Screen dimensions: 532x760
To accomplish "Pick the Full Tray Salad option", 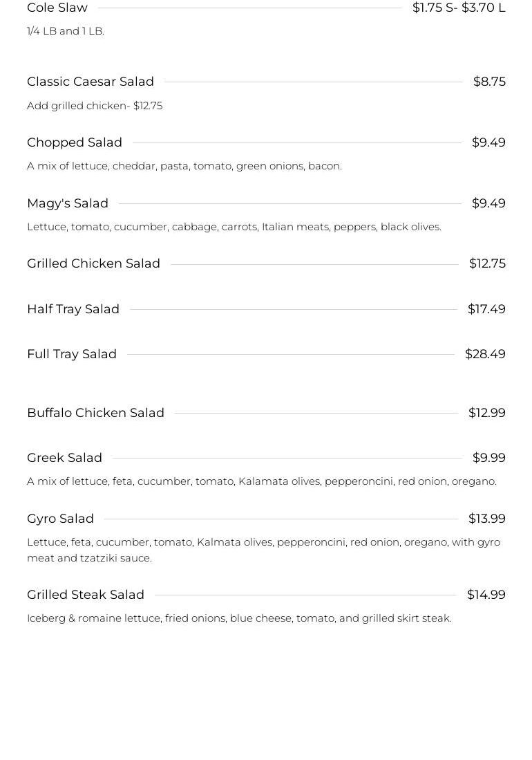I will click(72, 354).
